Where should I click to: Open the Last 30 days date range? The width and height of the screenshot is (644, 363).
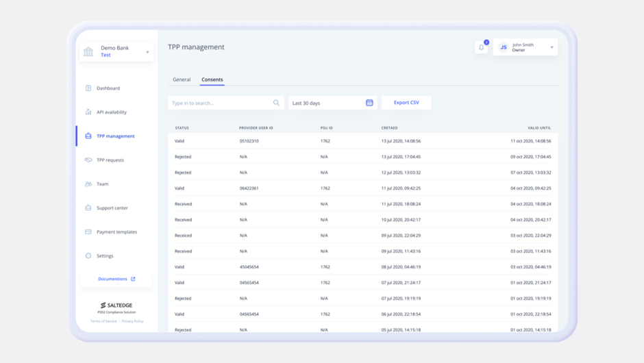coord(333,103)
